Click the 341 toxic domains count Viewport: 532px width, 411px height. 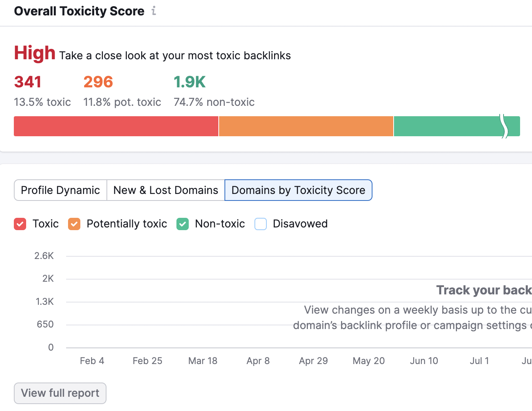click(x=27, y=82)
